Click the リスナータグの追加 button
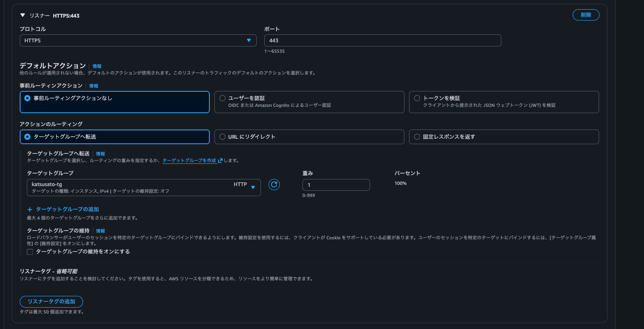Viewport: 644px width, 329px height. tap(51, 301)
